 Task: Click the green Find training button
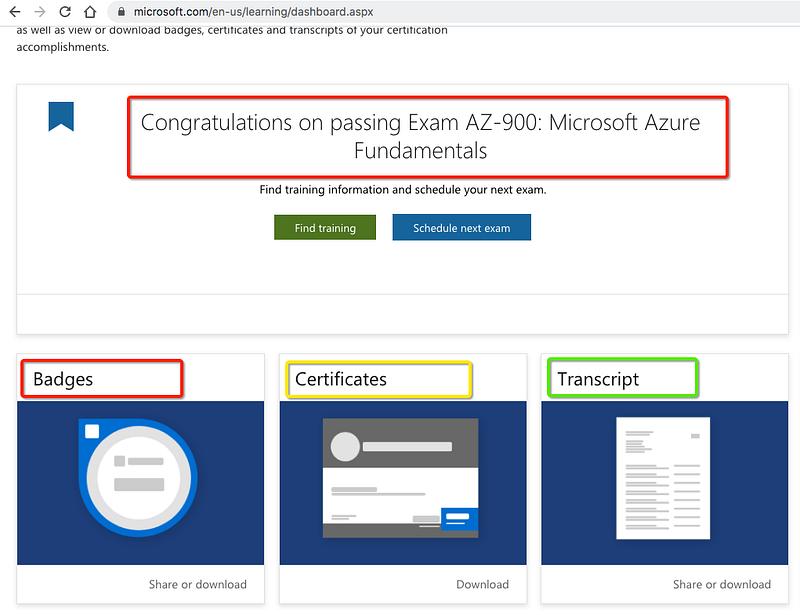click(325, 228)
